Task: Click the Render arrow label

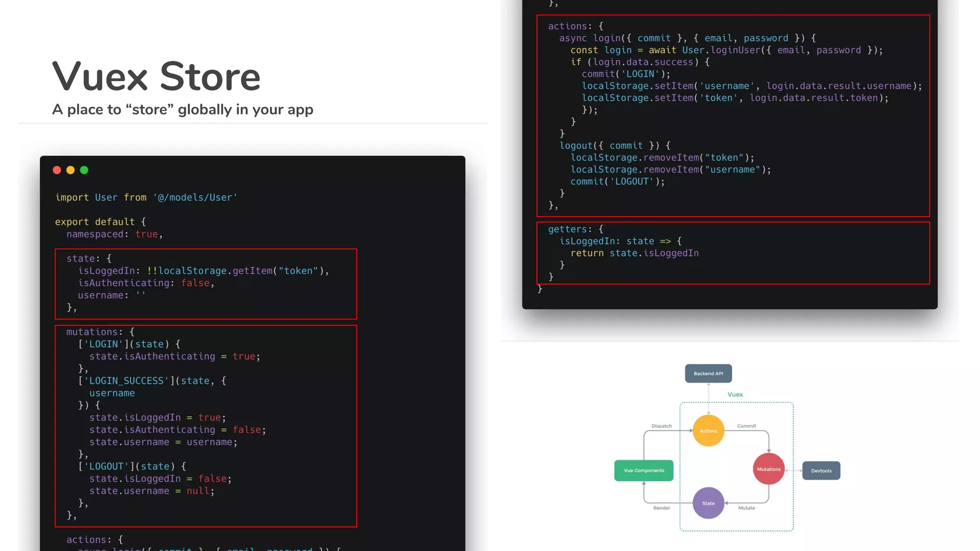Action: click(661, 508)
